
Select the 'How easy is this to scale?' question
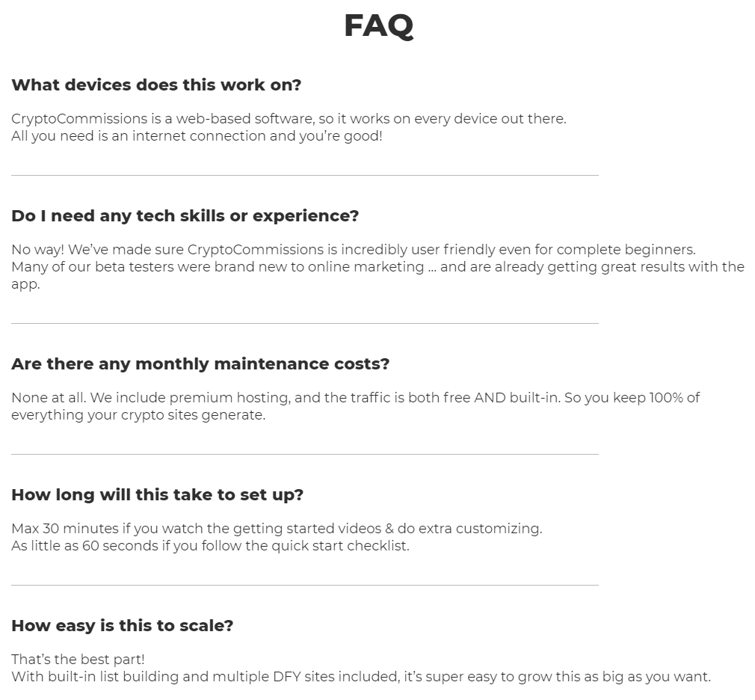click(123, 625)
